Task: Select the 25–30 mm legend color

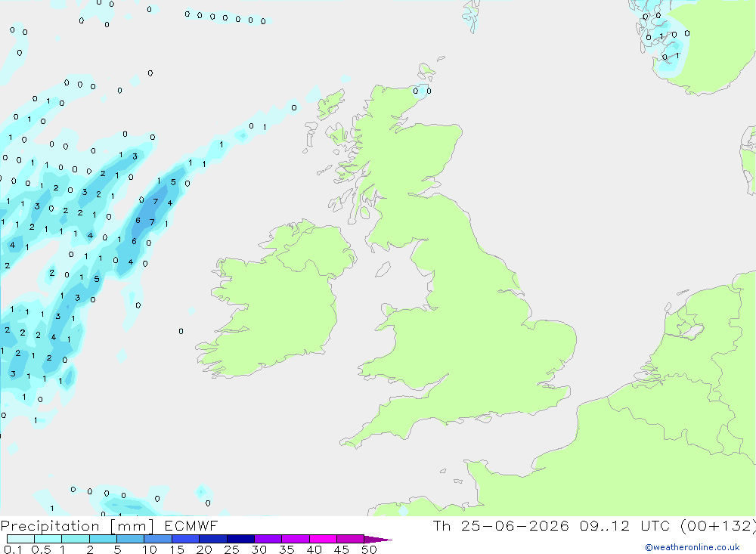Action: pyautogui.click(x=240, y=539)
